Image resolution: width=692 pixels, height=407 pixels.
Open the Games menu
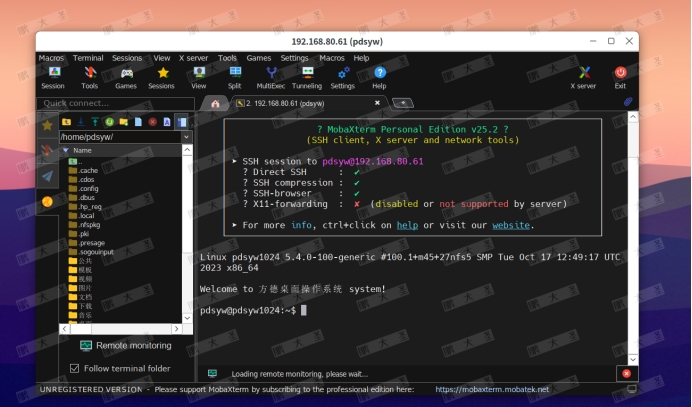[x=259, y=58]
